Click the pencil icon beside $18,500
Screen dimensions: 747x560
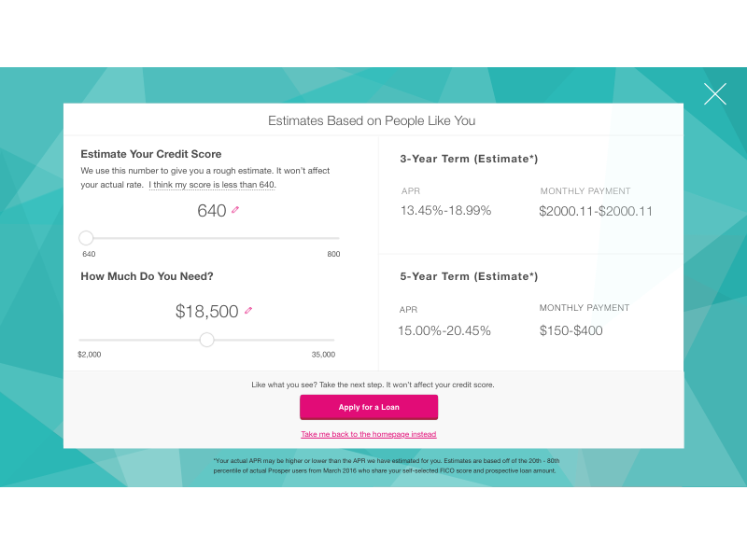pyautogui.click(x=248, y=311)
